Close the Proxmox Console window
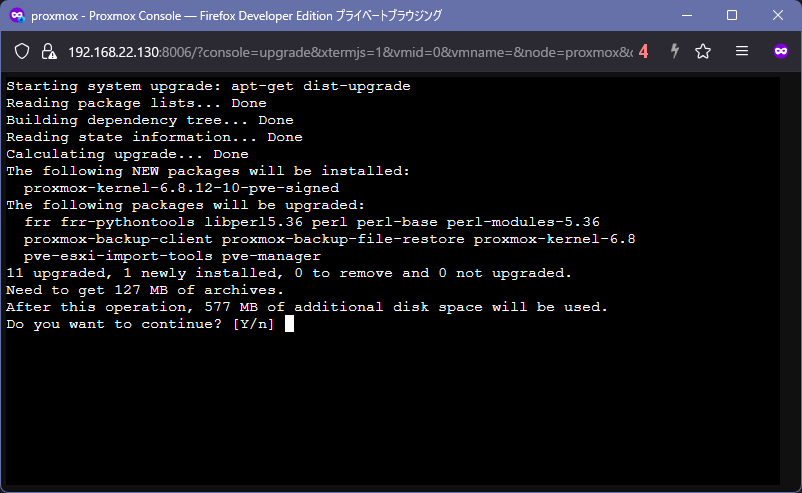The height and width of the screenshot is (493, 802). point(777,15)
